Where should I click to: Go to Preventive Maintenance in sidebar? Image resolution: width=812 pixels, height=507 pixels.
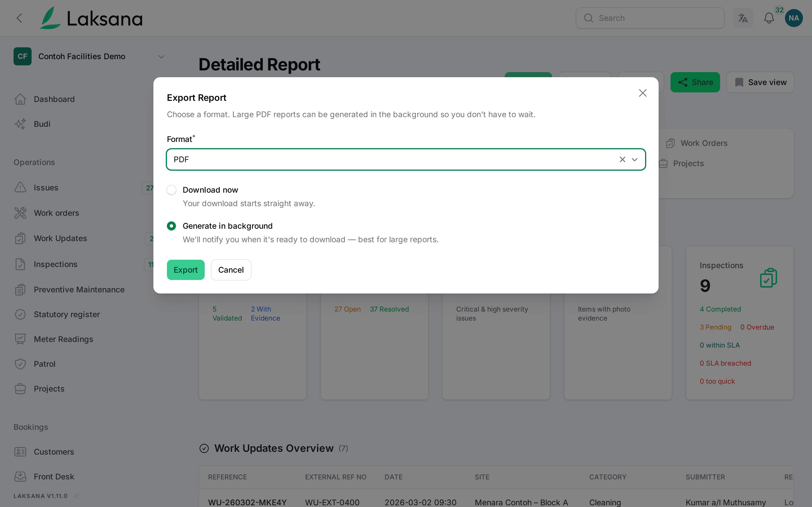(x=79, y=289)
